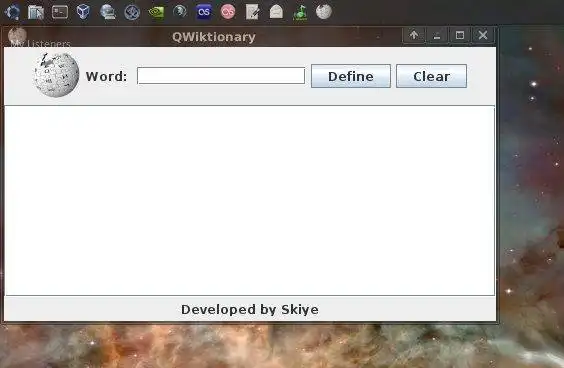The height and width of the screenshot is (368, 564).
Task: Click the Wikipedia globe launcher in top panel
Action: 324,12
